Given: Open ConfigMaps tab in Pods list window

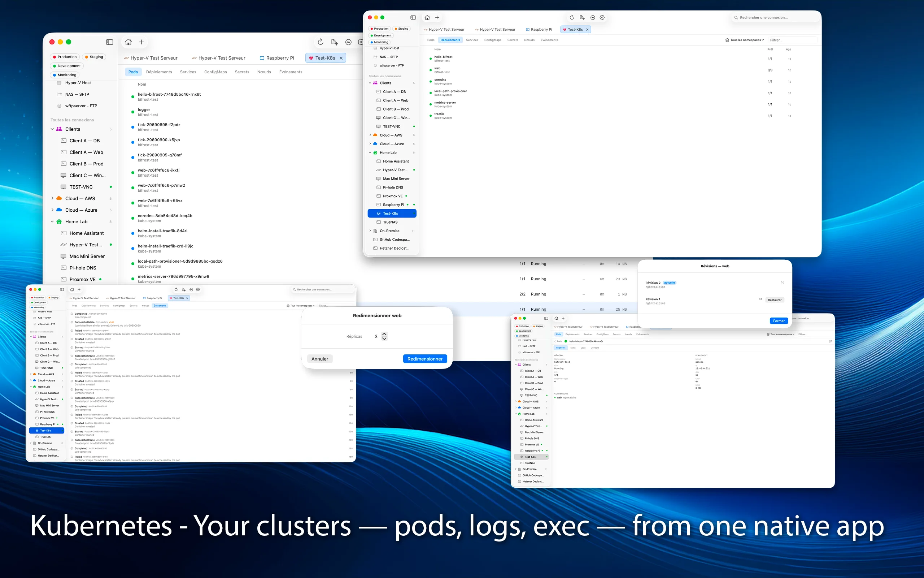Looking at the screenshot, I should point(215,72).
